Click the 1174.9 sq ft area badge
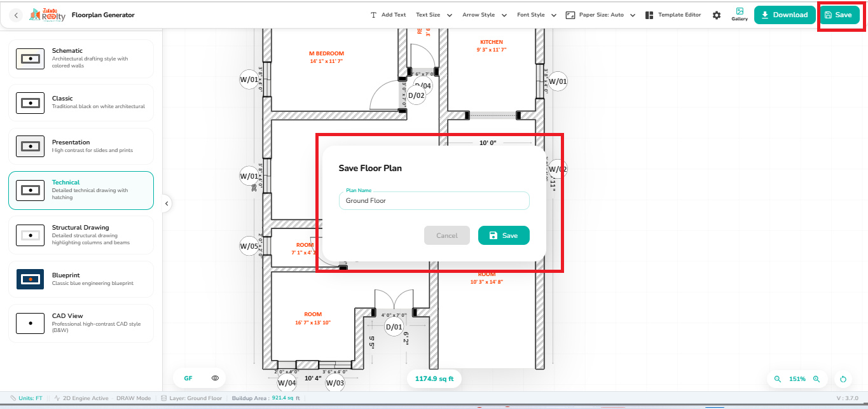The image size is (868, 409). (x=434, y=378)
